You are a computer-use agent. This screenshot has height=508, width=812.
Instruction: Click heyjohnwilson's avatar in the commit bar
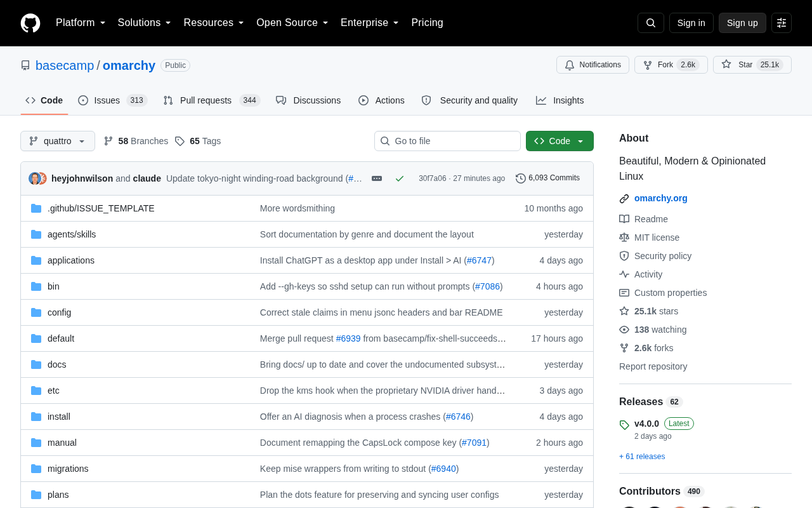[x=35, y=178]
